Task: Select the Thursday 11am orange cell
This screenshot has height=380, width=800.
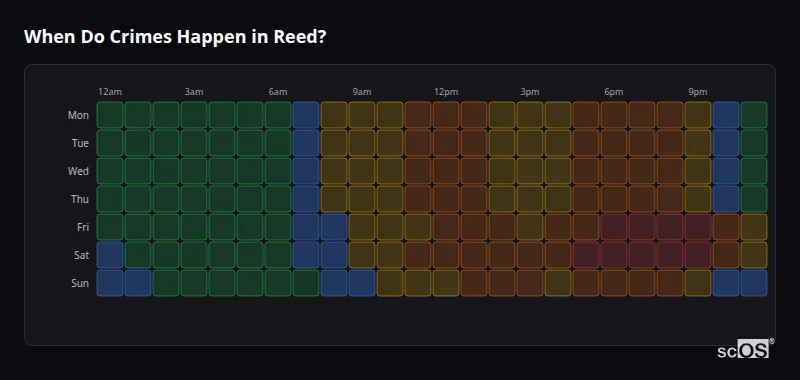Action: point(418,199)
